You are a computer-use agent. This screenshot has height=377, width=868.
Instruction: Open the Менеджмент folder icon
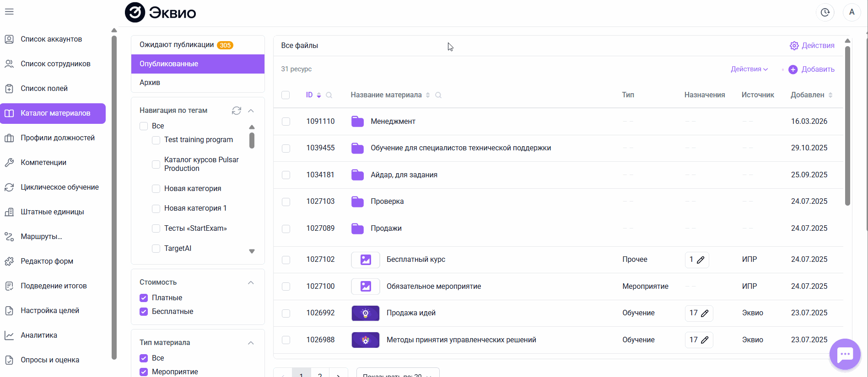tap(357, 122)
